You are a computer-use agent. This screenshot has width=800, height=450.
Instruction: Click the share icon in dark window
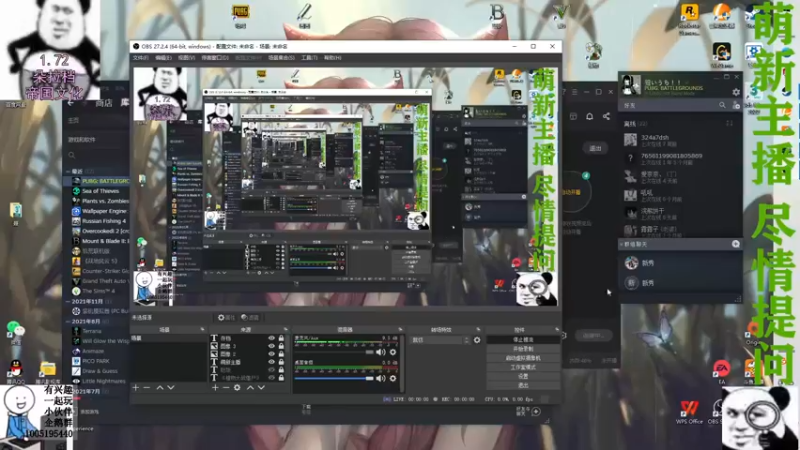606,116
